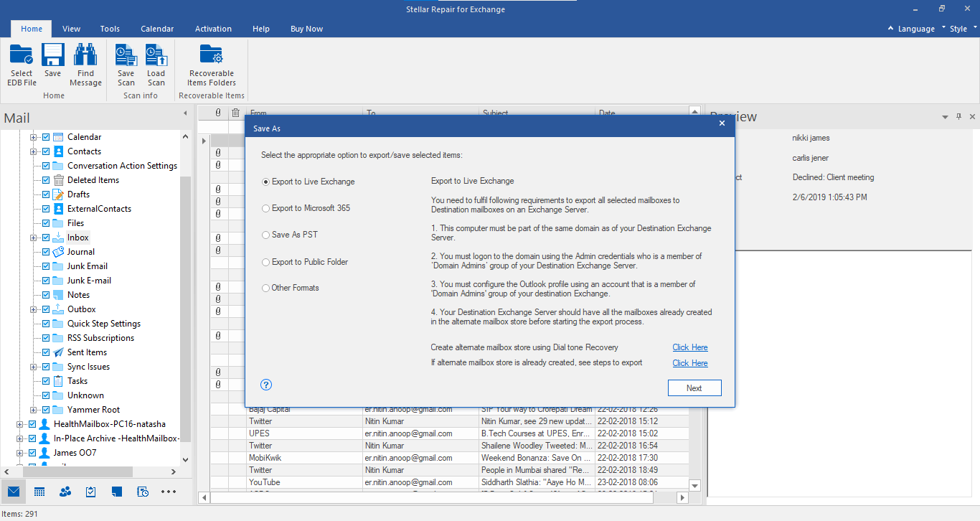Open the Activation ribbon tab

(x=213, y=29)
